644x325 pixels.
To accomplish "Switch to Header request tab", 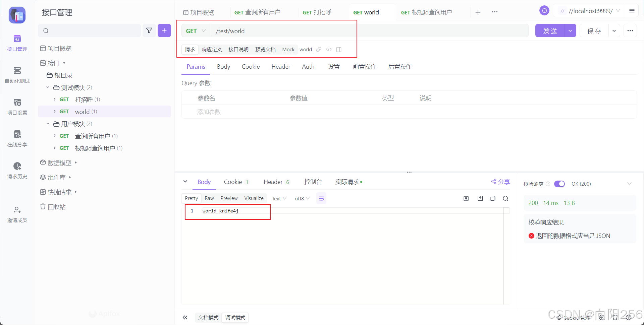I will 281,67.
